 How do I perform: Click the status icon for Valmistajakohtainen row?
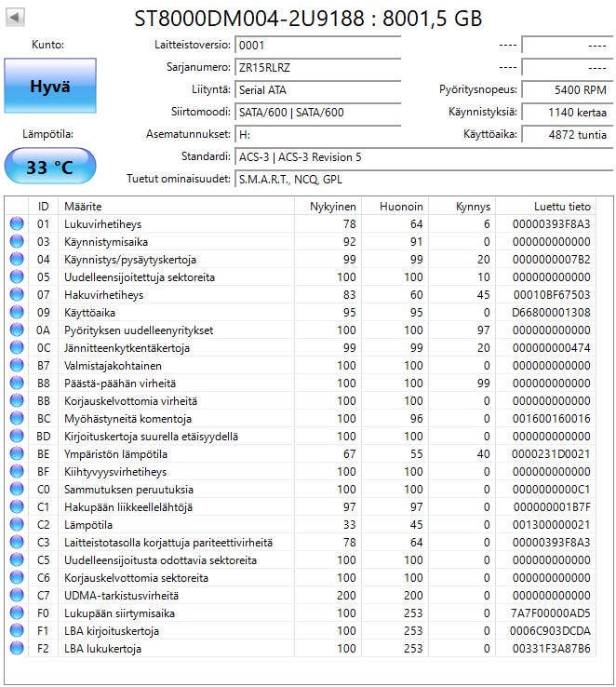tap(17, 366)
